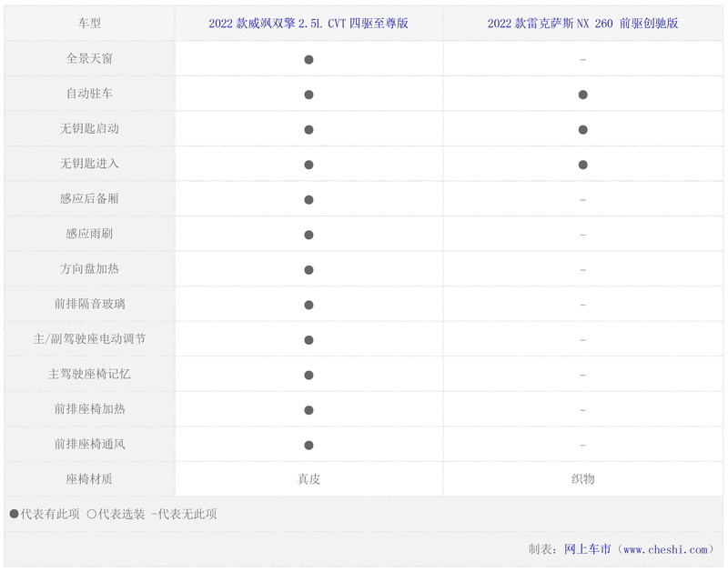Open the 网上车市 link in the footer
This screenshot has height=572, width=728.
587,549
